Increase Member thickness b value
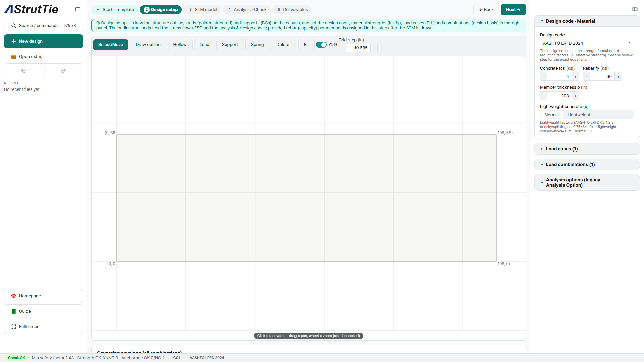Viewport: 644px width, 362px height. point(575,96)
